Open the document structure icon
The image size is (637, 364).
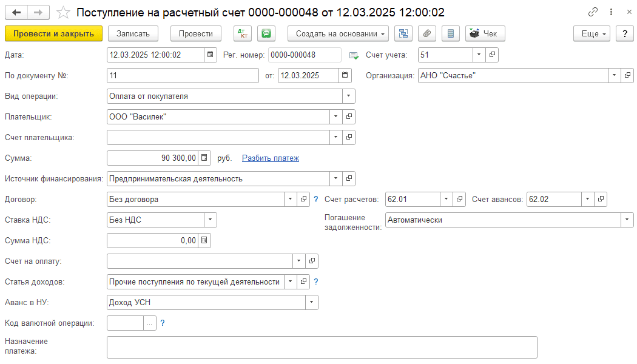point(403,34)
